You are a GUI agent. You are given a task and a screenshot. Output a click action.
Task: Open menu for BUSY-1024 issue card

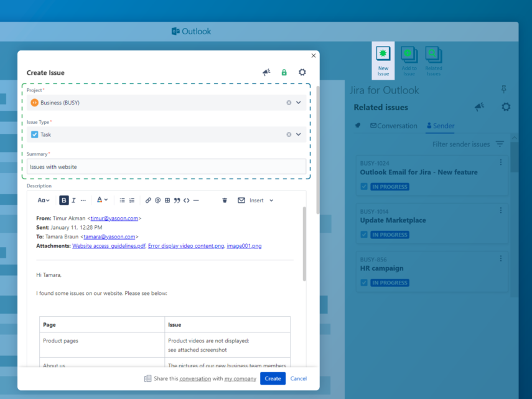point(501,162)
